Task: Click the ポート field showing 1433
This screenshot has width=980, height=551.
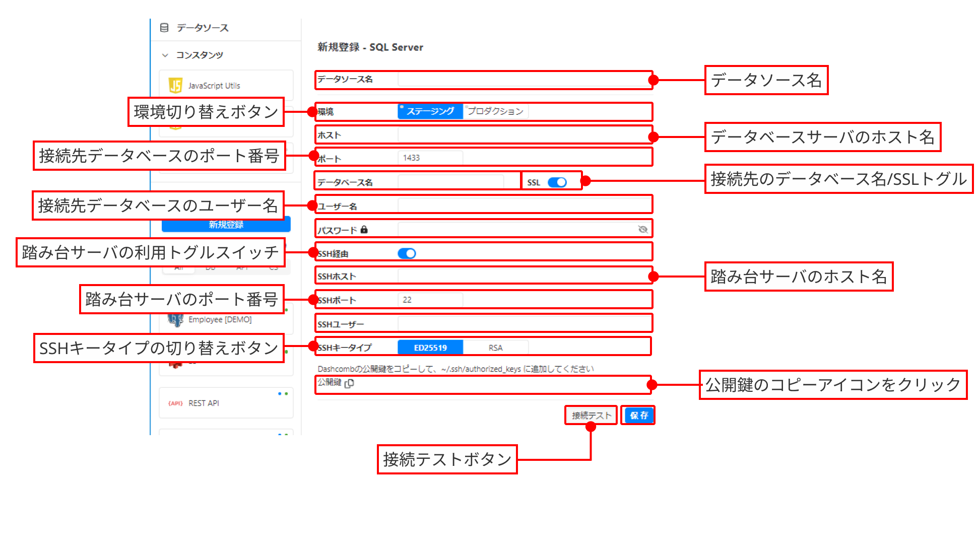Action: [430, 158]
